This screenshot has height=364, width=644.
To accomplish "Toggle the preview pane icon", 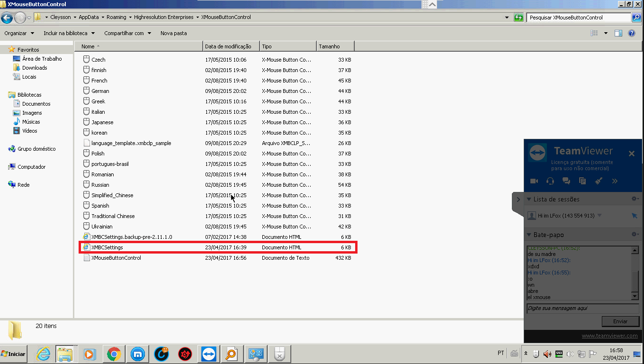I will [618, 33].
